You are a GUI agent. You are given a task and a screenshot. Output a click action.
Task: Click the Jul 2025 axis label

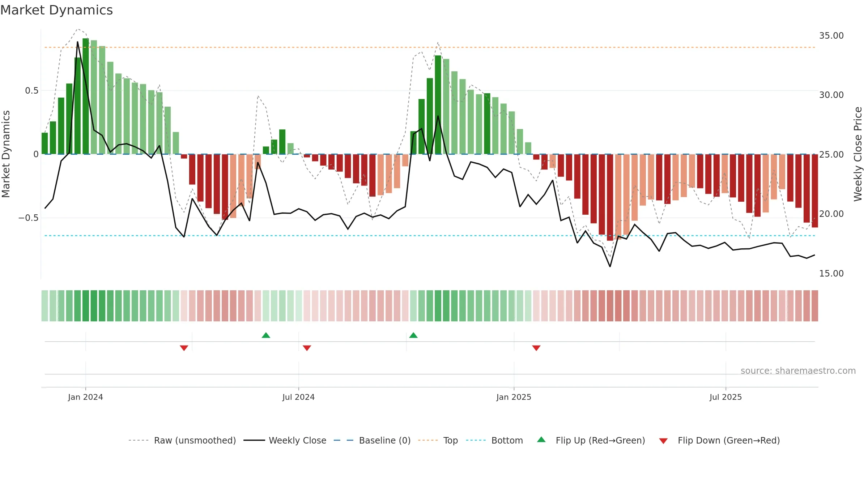pyautogui.click(x=726, y=397)
